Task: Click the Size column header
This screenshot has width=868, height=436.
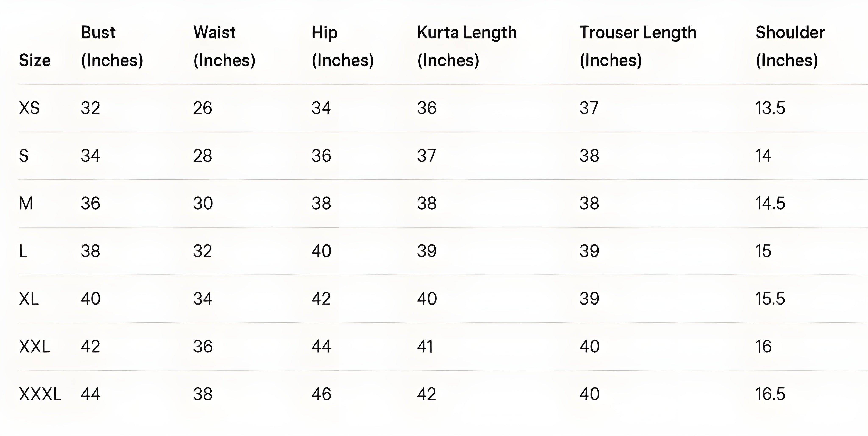Action: click(35, 60)
